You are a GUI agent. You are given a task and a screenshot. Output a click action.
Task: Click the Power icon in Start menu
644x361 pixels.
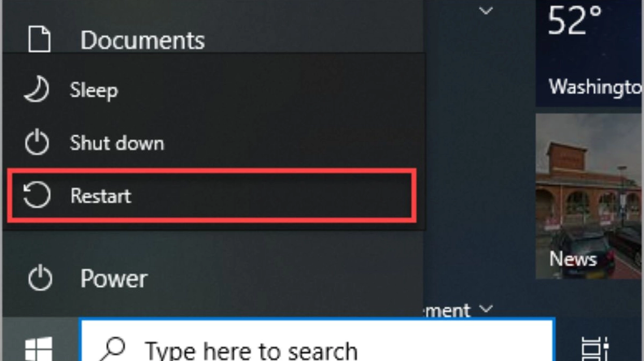(40, 278)
